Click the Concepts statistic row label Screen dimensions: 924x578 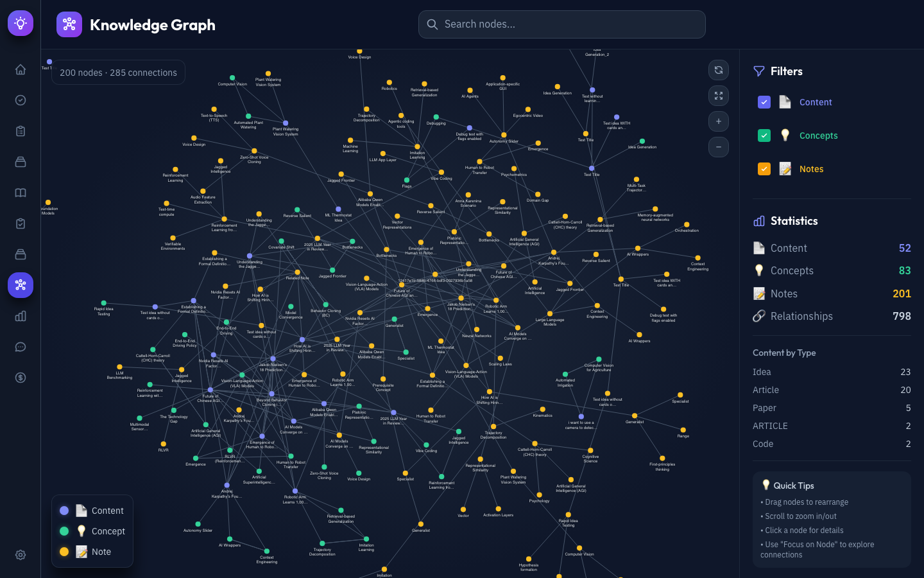[792, 270]
